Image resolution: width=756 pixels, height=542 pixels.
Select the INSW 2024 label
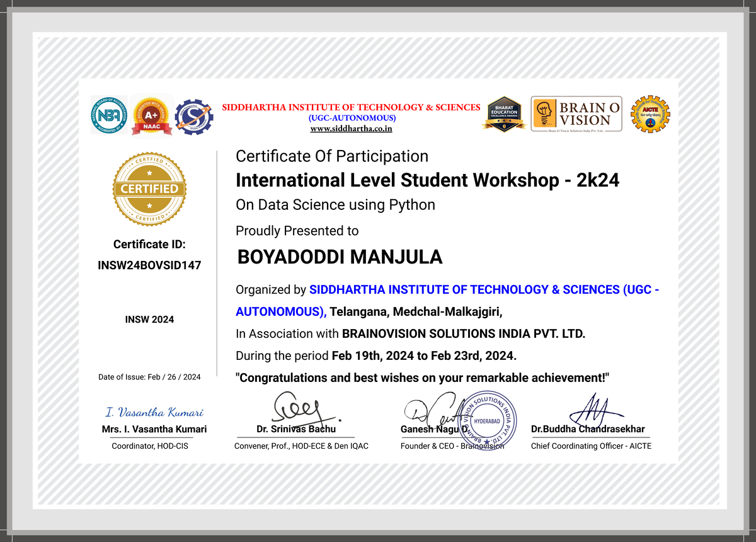point(149,320)
